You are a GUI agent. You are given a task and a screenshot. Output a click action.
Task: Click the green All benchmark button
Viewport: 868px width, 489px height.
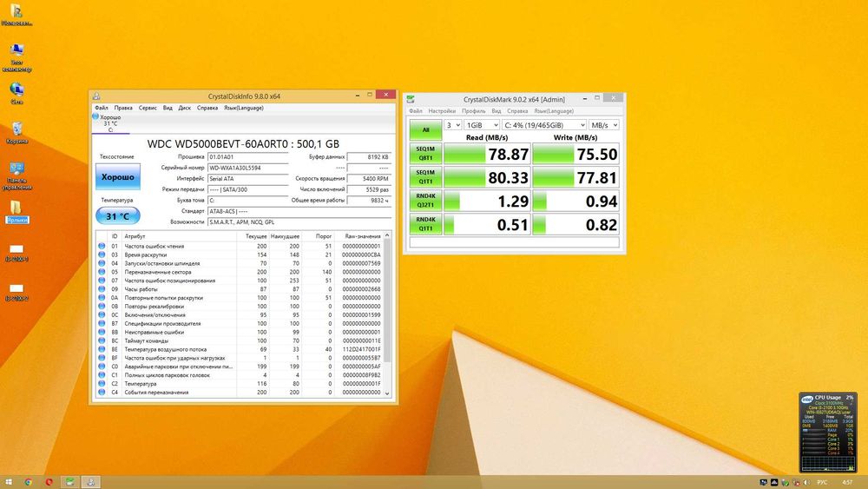pyautogui.click(x=425, y=130)
